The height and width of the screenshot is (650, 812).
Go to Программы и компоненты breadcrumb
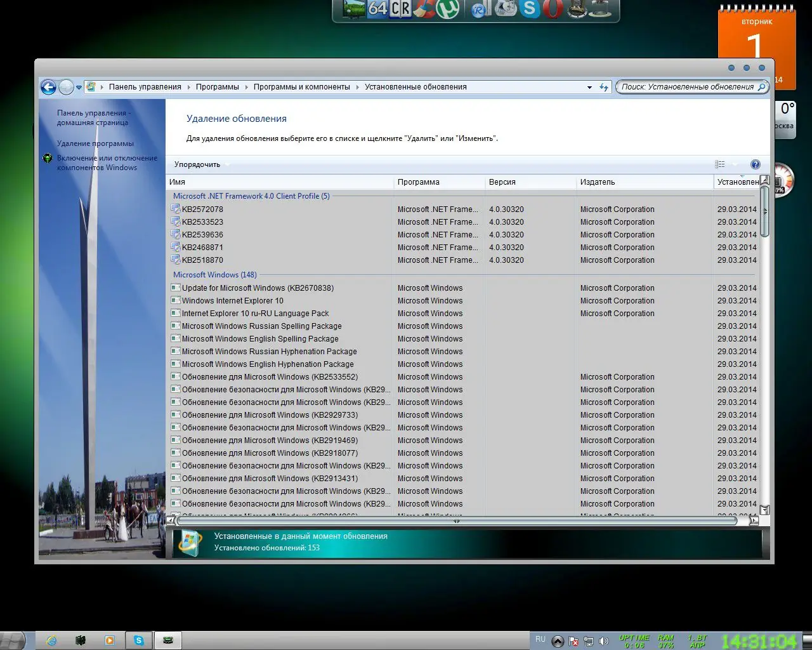coord(301,87)
